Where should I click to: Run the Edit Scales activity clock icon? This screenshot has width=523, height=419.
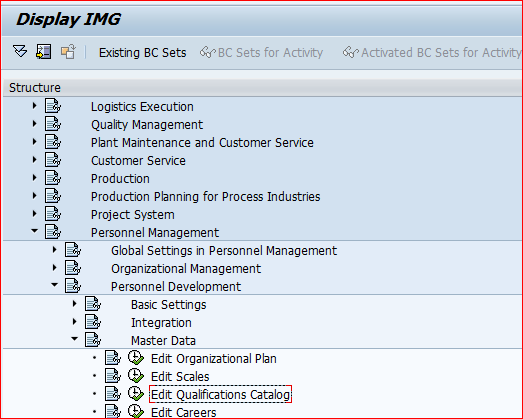pos(136,376)
